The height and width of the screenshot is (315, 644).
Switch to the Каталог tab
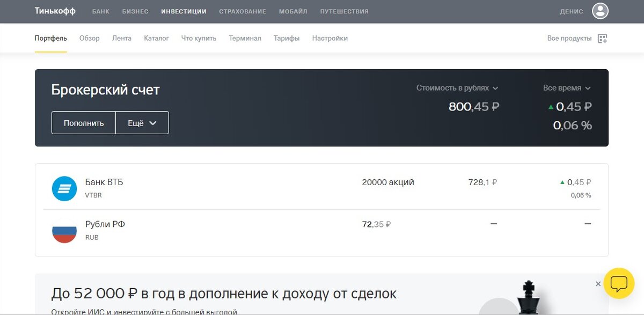(x=157, y=38)
